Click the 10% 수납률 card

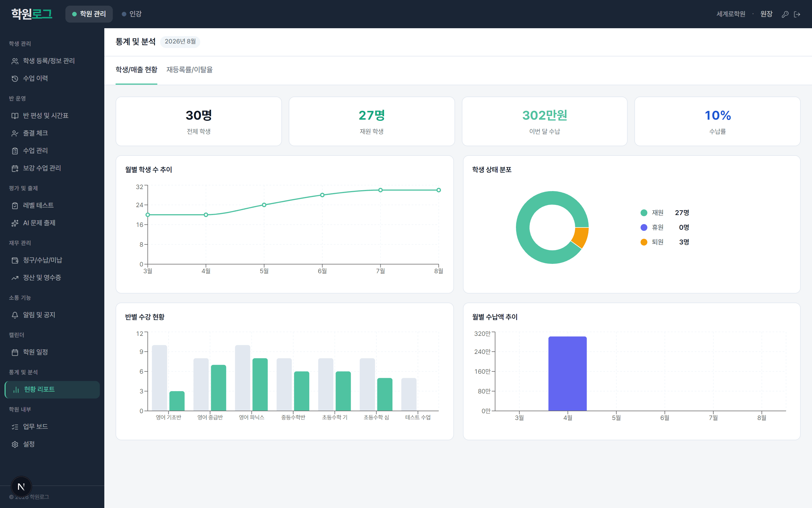717,121
